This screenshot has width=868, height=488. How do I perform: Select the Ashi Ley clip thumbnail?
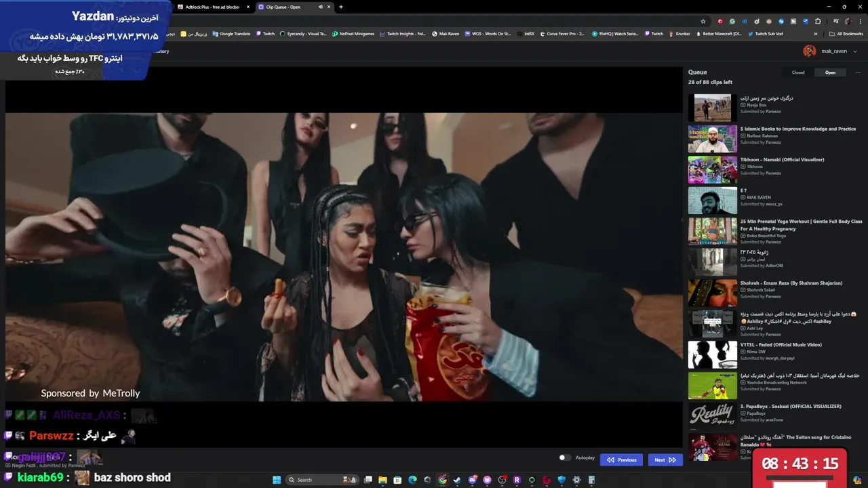[x=712, y=323]
